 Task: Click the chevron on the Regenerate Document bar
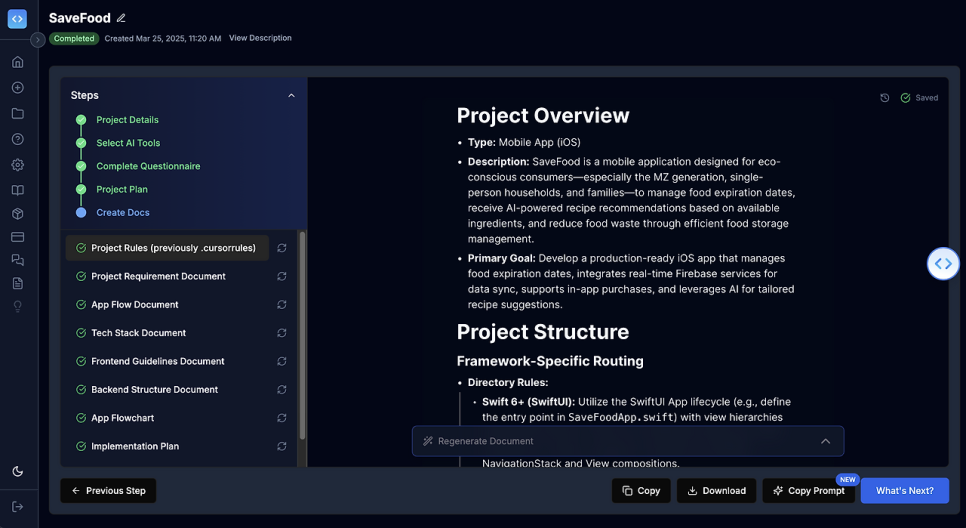[826, 441]
